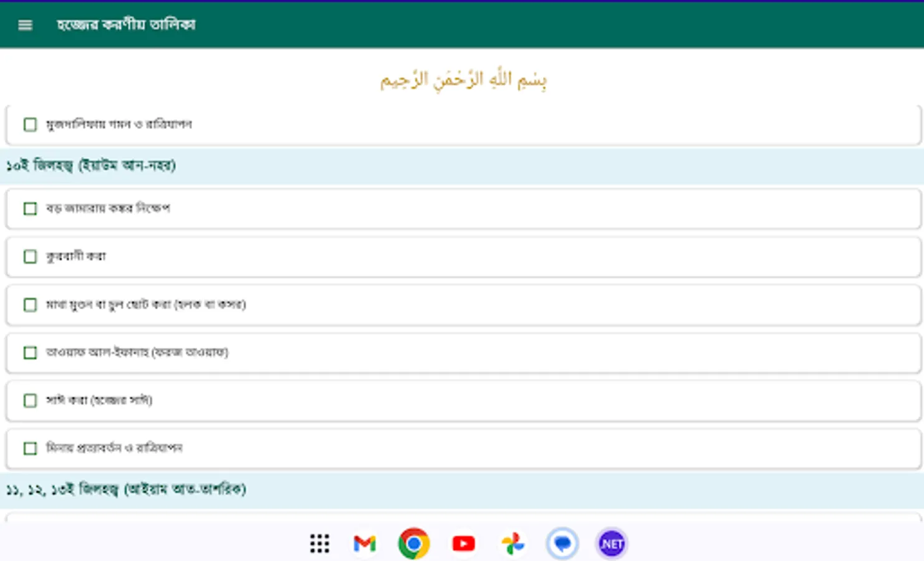This screenshot has height=561, width=924.
Task: Check 'বড় জামারায় কঙ্কর নিক্ষেপ'
Action: click(30, 208)
